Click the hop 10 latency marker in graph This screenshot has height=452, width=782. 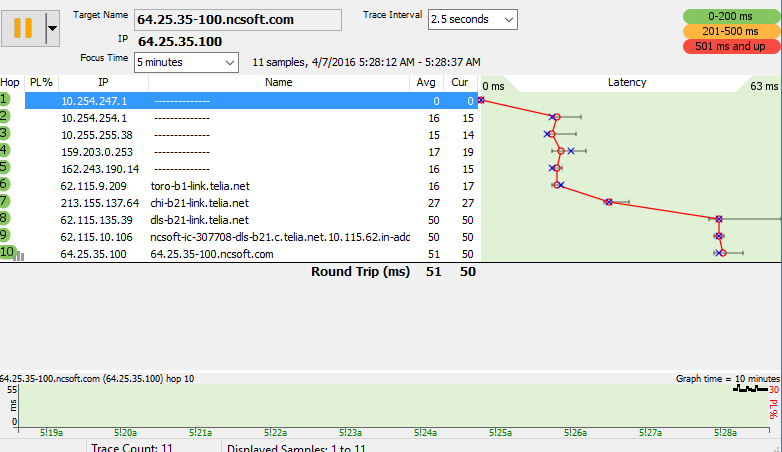(723, 253)
